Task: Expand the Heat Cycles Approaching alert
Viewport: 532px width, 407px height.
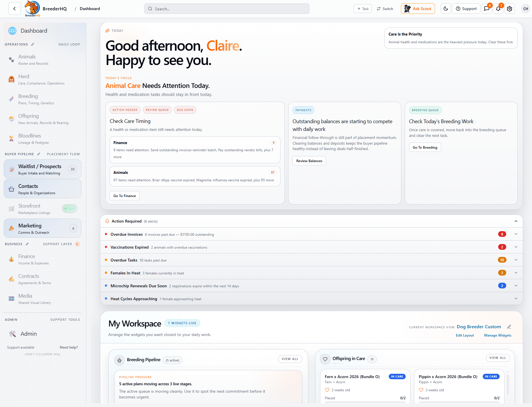Action: (516, 298)
